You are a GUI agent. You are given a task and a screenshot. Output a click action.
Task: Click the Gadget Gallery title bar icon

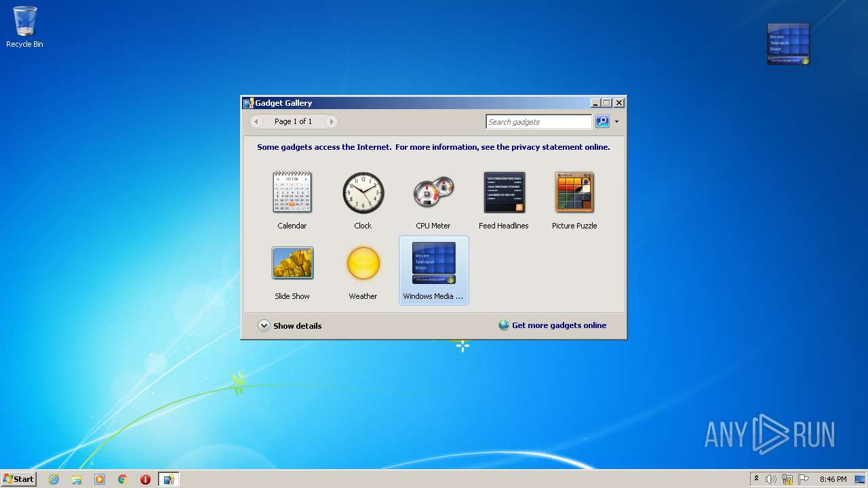pyautogui.click(x=248, y=103)
